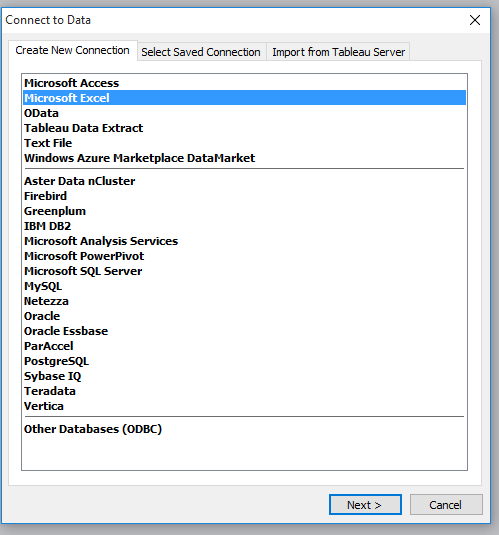Choose MySQL as data source
Viewport: 499px width, 535px height.
click(x=244, y=286)
